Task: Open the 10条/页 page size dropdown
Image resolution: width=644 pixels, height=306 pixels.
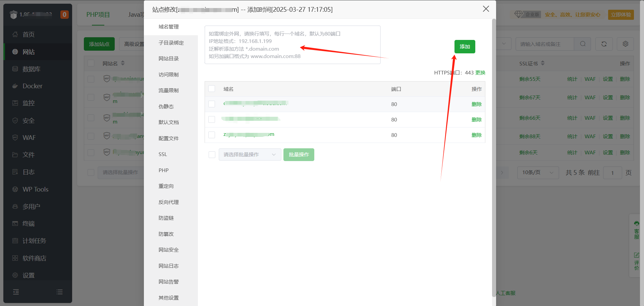Action: pyautogui.click(x=538, y=172)
